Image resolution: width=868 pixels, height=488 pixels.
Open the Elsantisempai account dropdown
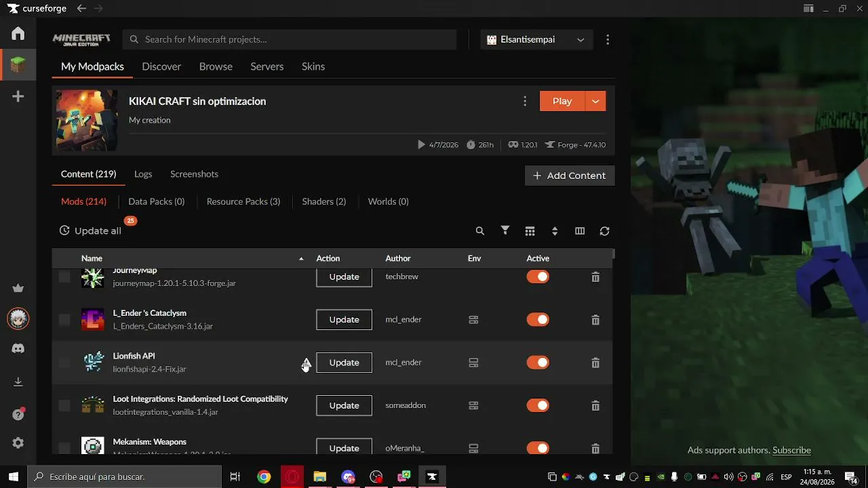536,40
